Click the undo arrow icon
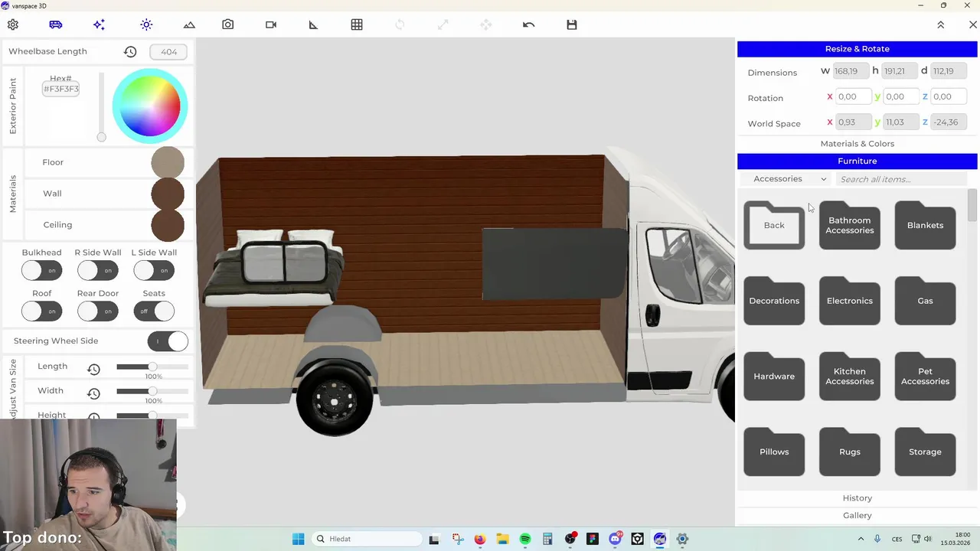The width and height of the screenshot is (980, 551). tap(528, 24)
